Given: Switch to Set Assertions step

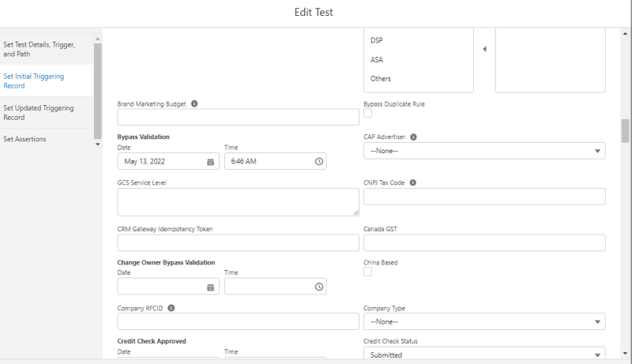Looking at the screenshot, I should [x=24, y=139].
